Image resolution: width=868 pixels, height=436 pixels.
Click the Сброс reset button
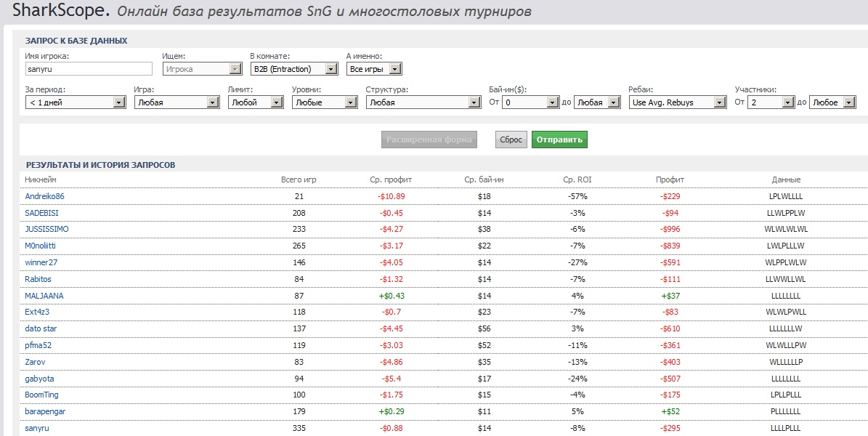tap(511, 140)
